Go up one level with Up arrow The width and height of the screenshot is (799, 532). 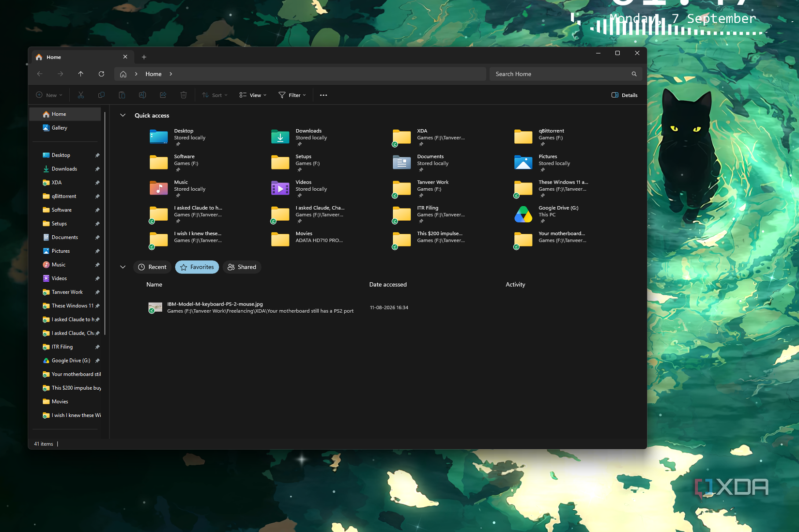[x=81, y=74]
